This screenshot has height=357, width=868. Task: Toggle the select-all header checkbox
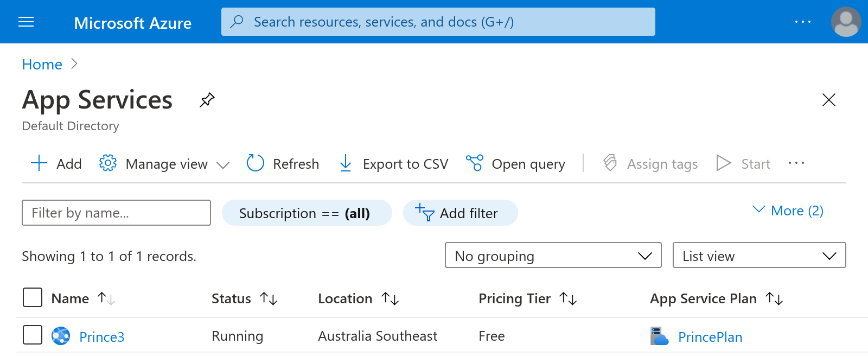point(33,297)
